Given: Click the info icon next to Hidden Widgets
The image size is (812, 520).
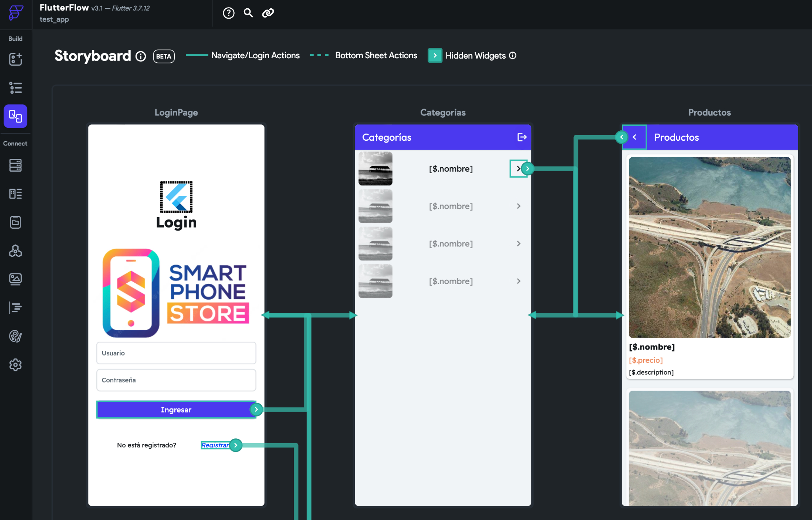Looking at the screenshot, I should tap(513, 55).
